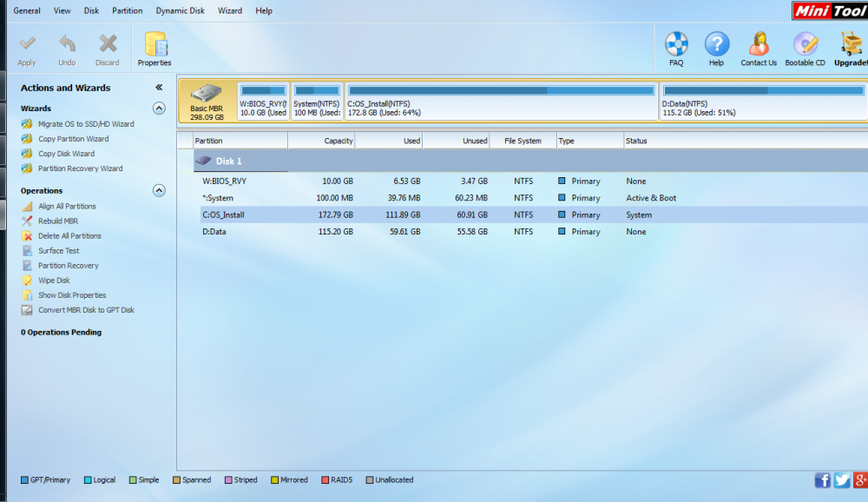Click the Discard X icon

point(108,44)
